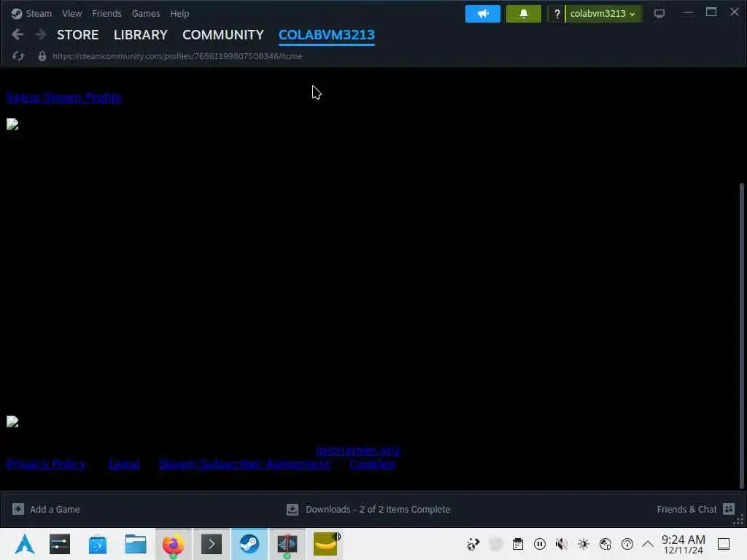The height and width of the screenshot is (560, 747).
Task: Click the plus icon by Add a Game
Action: click(18, 509)
